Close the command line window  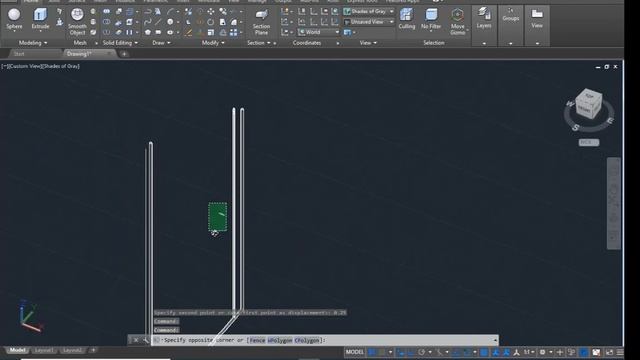point(136,340)
